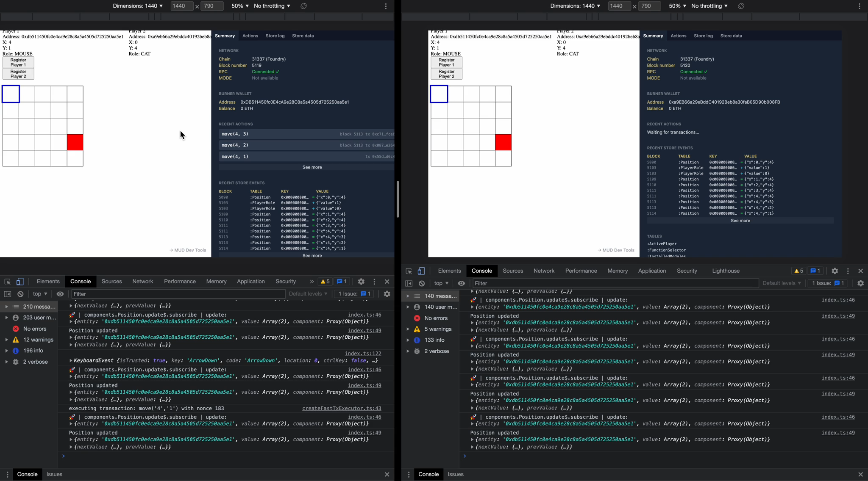The height and width of the screenshot is (481, 868).
Task: Open more options in left device toolbar
Action: point(386,6)
